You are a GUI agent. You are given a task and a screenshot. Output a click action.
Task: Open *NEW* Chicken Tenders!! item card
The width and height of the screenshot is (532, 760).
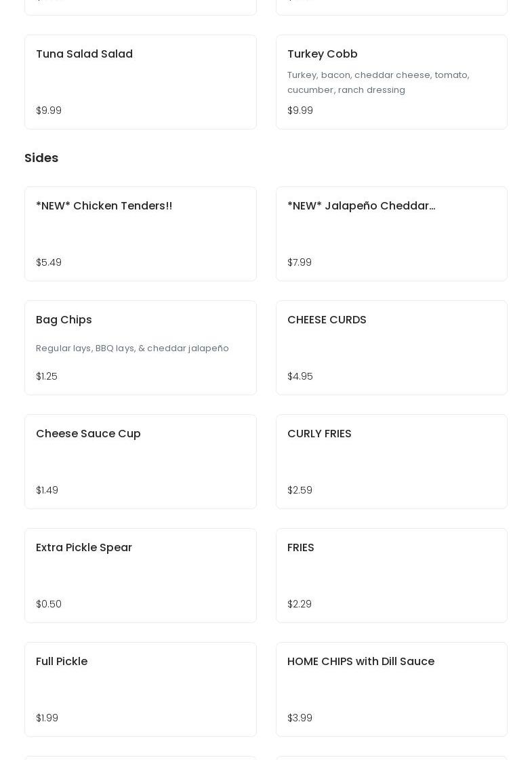point(140,233)
